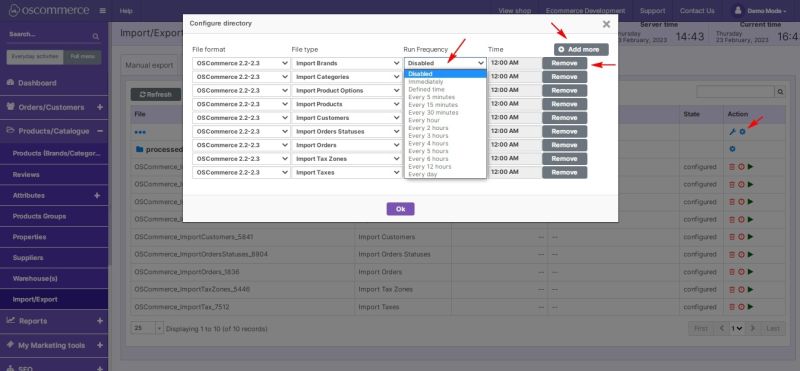Open Contact Us in the top bar

point(697,11)
